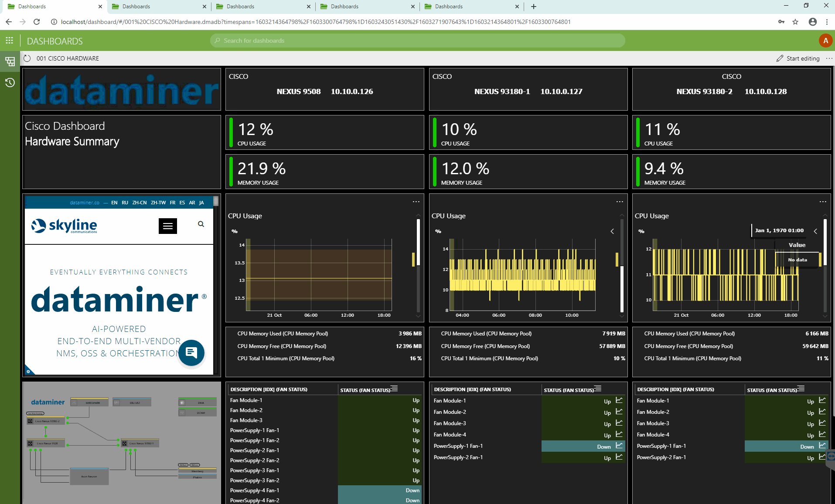The image size is (835, 504).
Task: Select the PowerSupply-4 Fan-1 row
Action: (x=325, y=490)
